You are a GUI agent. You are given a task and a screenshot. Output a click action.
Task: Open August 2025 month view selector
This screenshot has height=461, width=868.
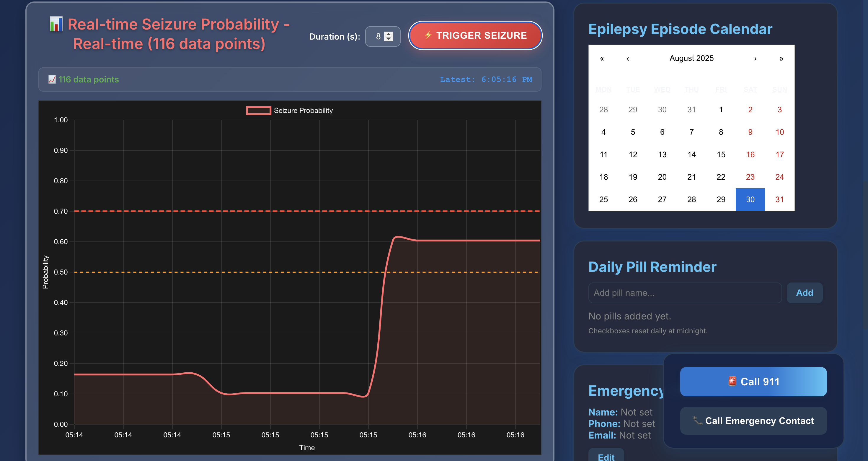pyautogui.click(x=691, y=58)
